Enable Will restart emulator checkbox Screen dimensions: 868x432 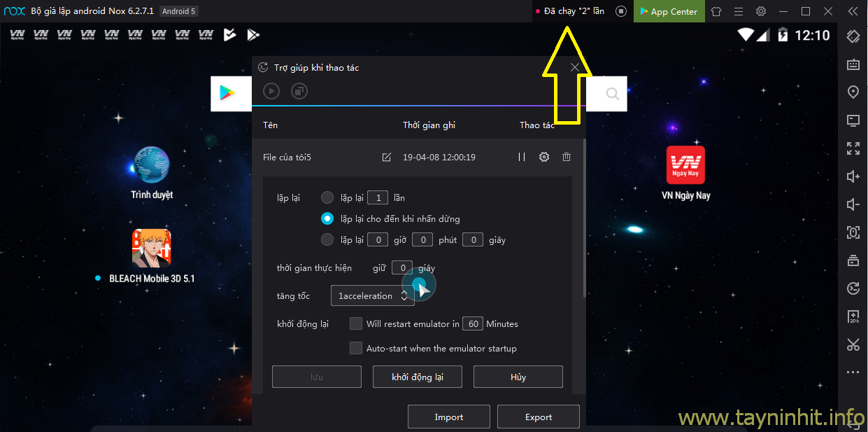click(x=356, y=323)
